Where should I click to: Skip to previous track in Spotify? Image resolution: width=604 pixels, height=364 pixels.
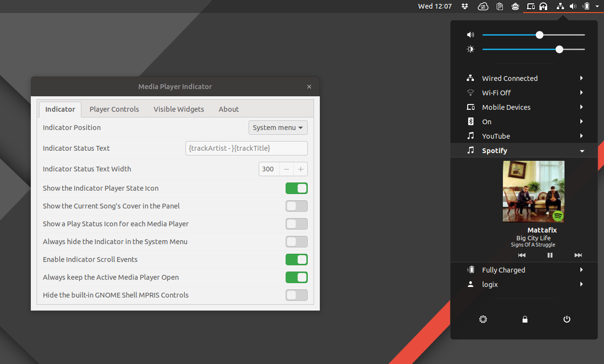[x=522, y=255]
